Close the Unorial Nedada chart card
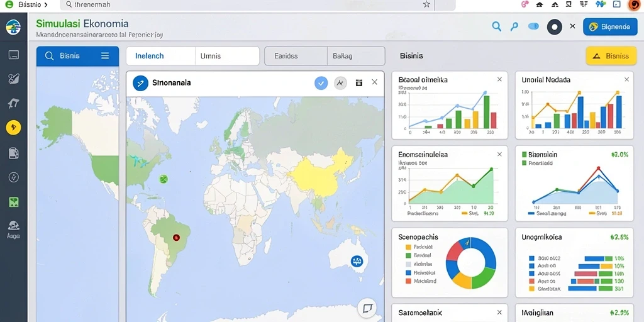 (x=626, y=79)
